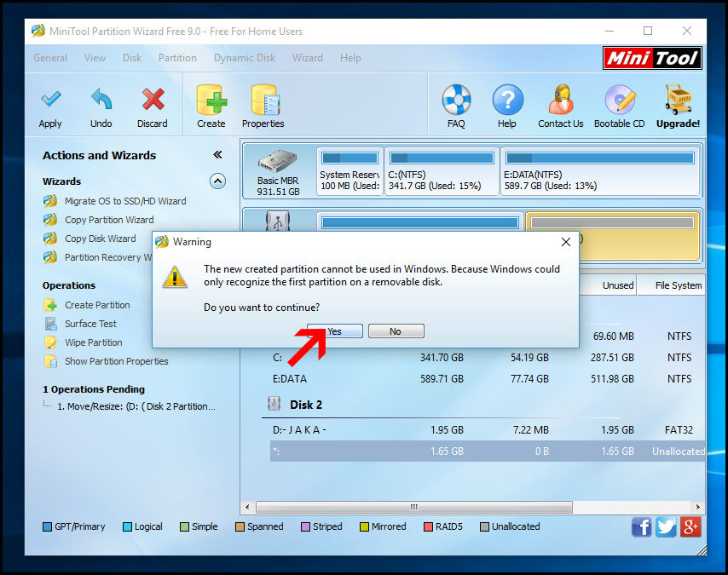Screen dimensions: 728x575
Task: Click the Copy Disk Wizard icon
Action: click(x=50, y=239)
